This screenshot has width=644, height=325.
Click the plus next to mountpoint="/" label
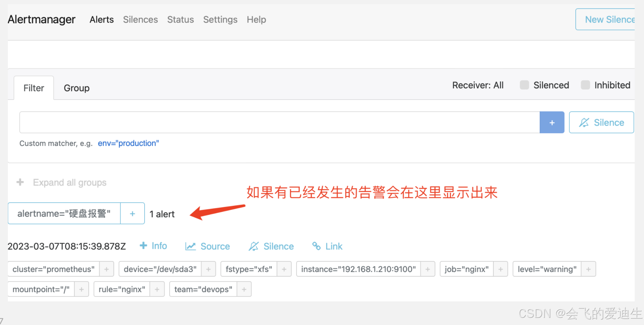(82, 289)
